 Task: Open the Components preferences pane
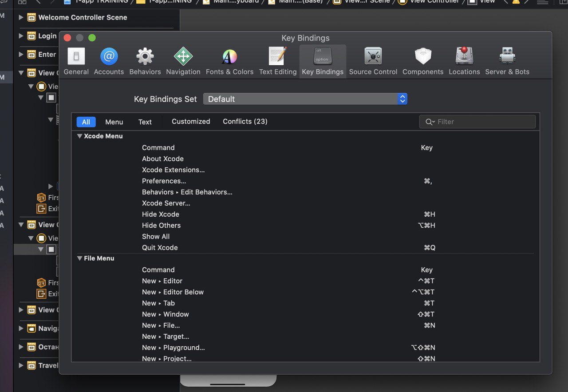pyautogui.click(x=423, y=61)
